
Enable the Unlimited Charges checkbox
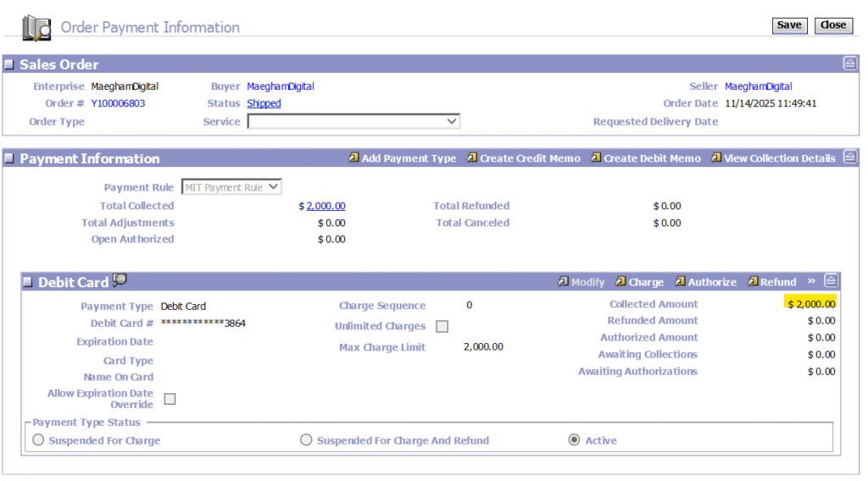pos(442,327)
